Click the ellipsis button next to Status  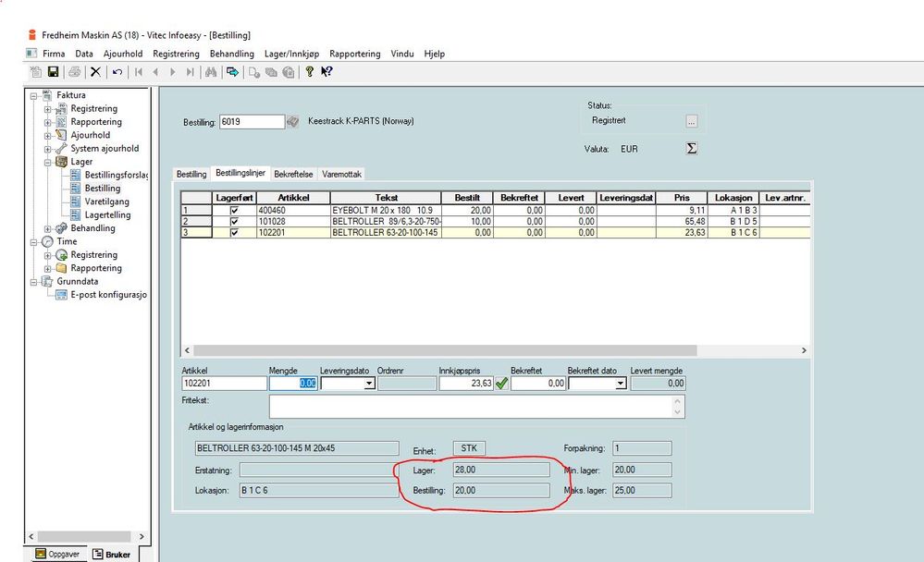[692, 121]
